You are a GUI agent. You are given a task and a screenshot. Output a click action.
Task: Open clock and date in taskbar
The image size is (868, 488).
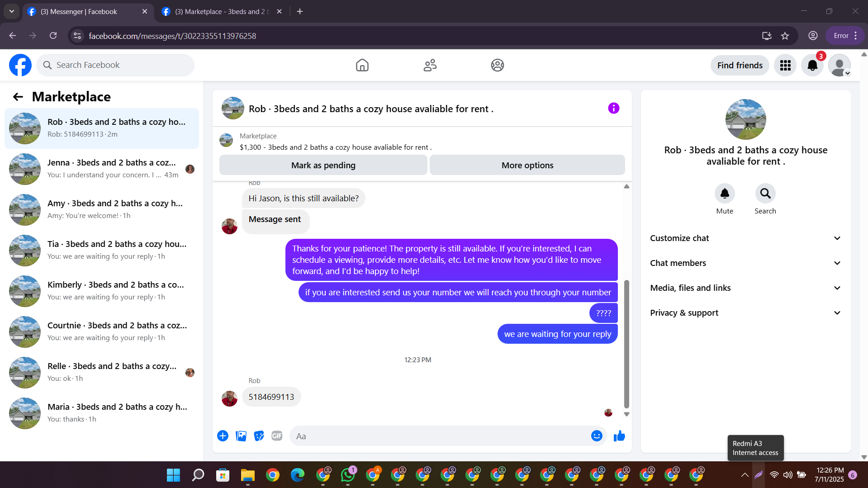point(830,475)
